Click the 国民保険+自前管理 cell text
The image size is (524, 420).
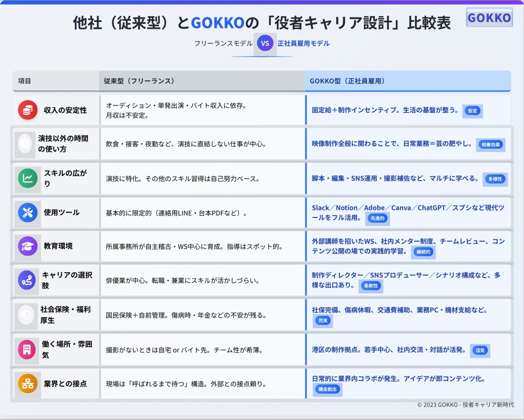[186, 315]
